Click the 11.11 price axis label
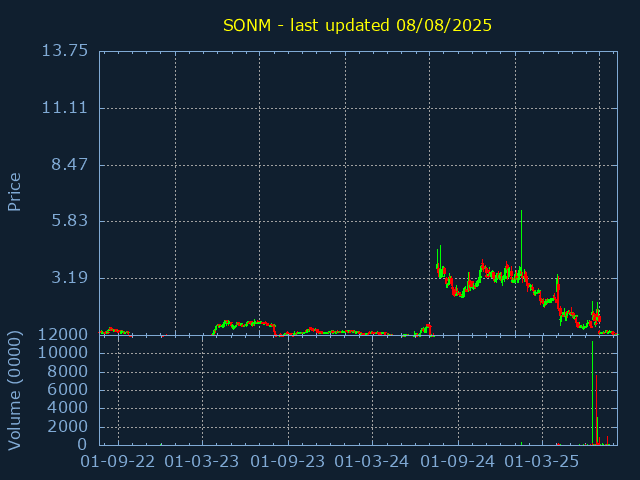The height and width of the screenshot is (480, 640). click(65, 108)
